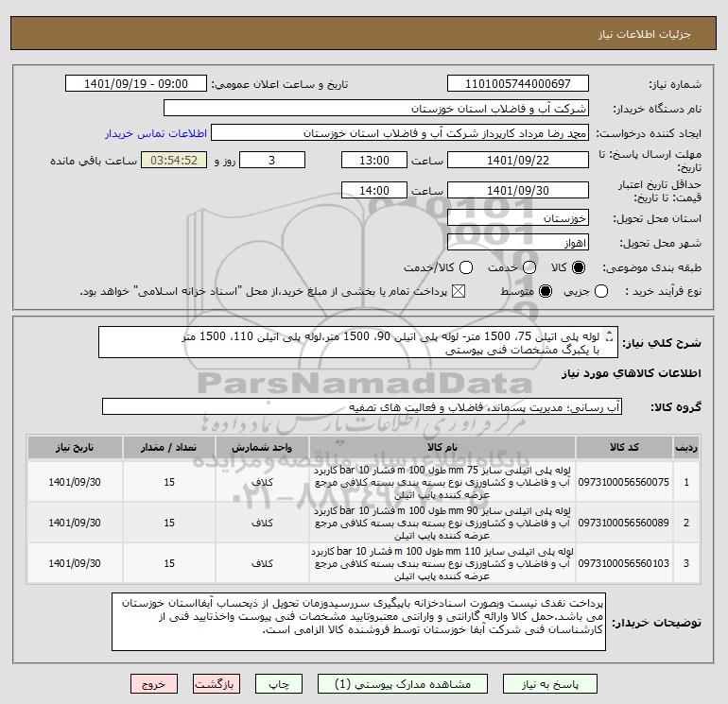Select the جزیی purchase type radio

pyautogui.click(x=601, y=291)
